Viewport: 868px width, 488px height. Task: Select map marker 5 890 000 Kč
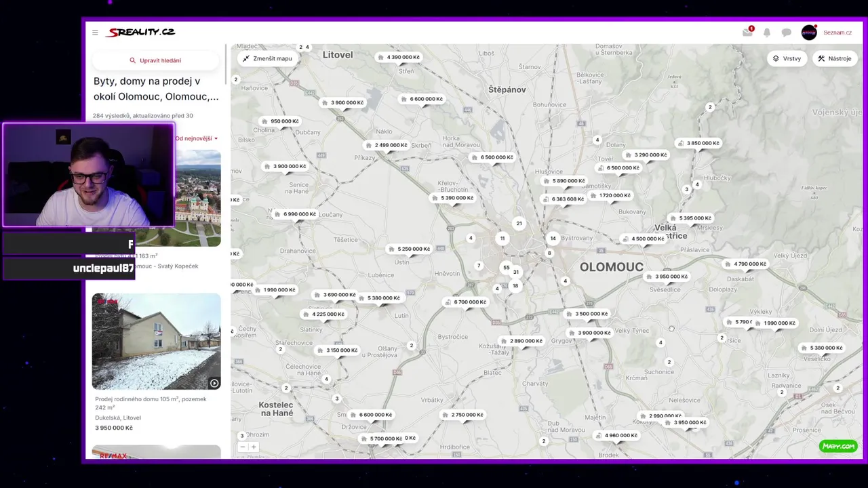[x=564, y=181]
